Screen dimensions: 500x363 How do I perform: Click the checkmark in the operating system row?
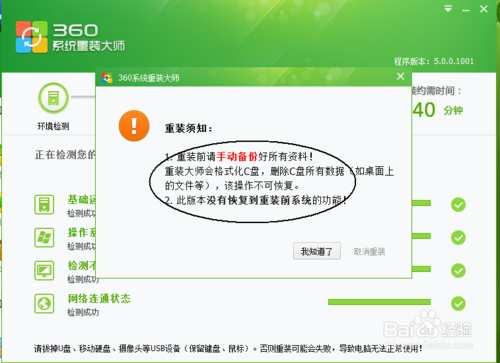[x=458, y=237]
